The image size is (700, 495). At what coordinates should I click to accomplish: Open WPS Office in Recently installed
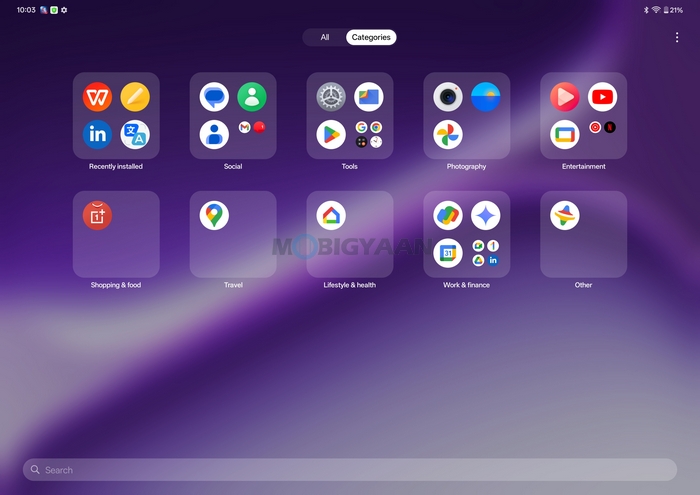(97, 97)
